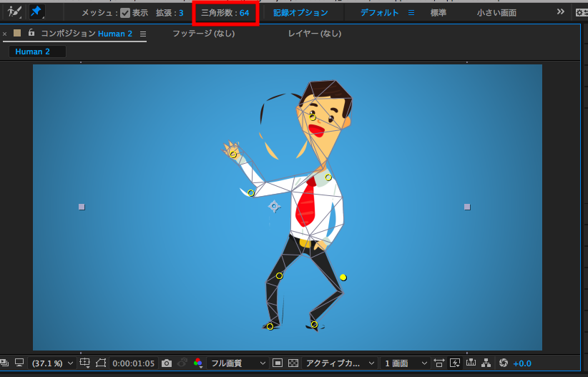
Task: Select the puppet pin on the raised hand
Action: point(233,155)
